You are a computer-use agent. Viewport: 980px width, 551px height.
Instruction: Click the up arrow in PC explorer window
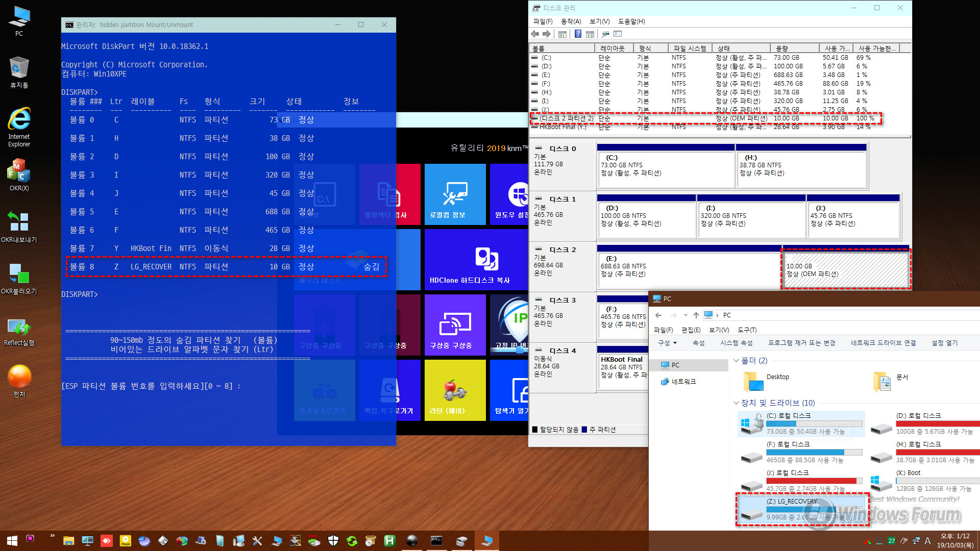click(696, 315)
